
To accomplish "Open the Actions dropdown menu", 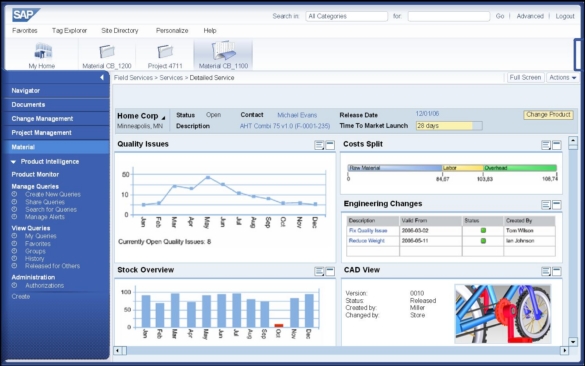I will pos(563,78).
